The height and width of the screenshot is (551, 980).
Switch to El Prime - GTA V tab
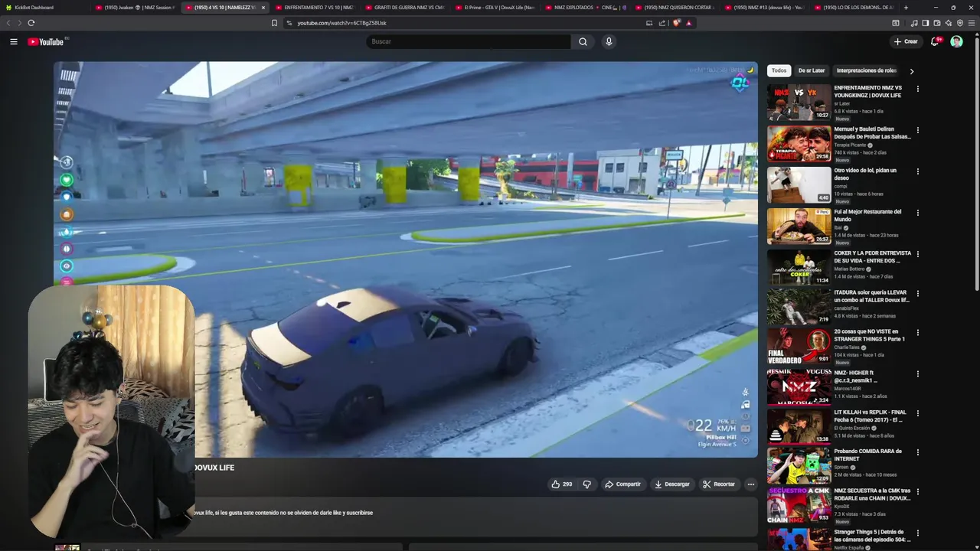pos(494,8)
